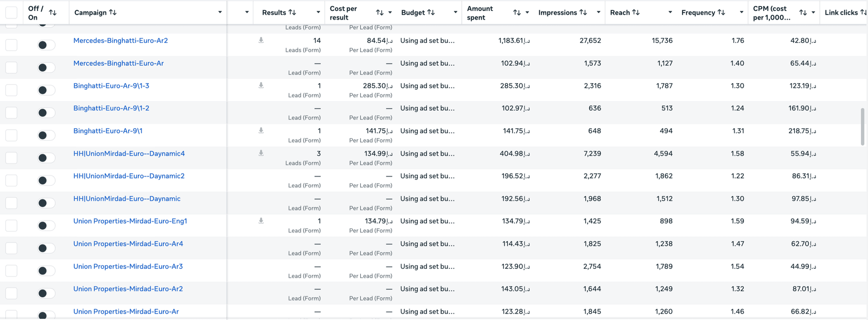Open Union Properties-Mirdad-Euro-Eng1 campaign
The width and height of the screenshot is (868, 320).
[x=130, y=221]
